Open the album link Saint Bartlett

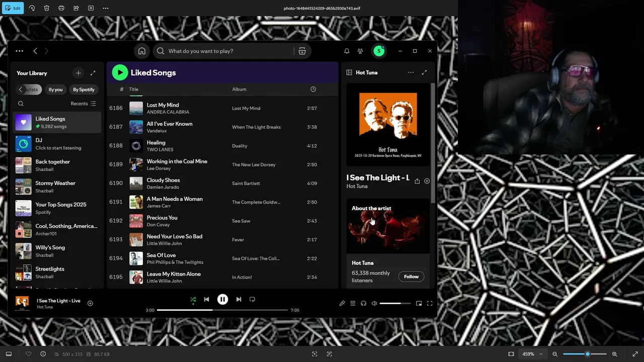tap(246, 184)
